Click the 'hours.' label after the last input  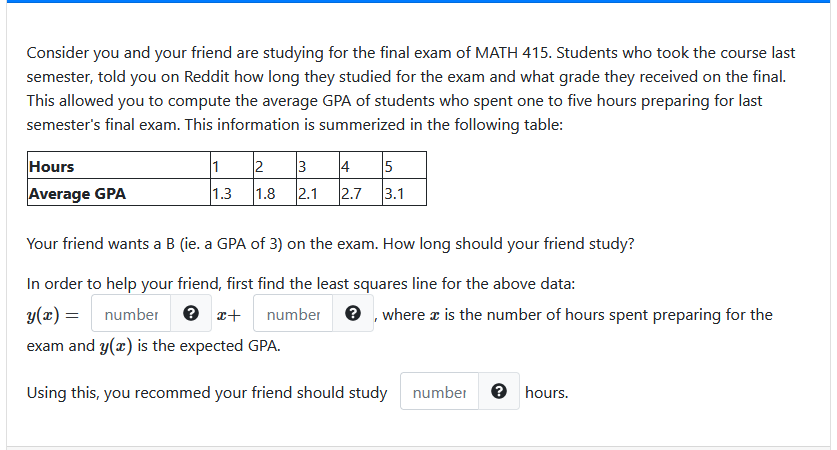click(547, 392)
